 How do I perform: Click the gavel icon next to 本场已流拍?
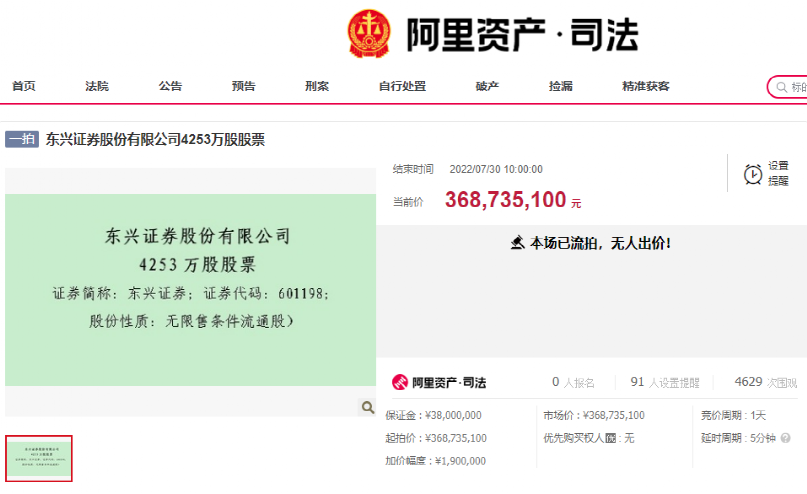coord(517,242)
